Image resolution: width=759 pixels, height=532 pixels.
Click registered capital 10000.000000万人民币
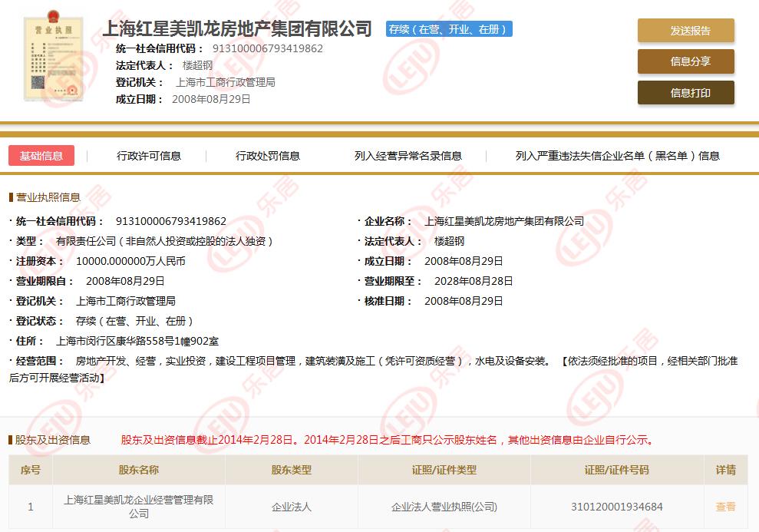click(x=130, y=261)
